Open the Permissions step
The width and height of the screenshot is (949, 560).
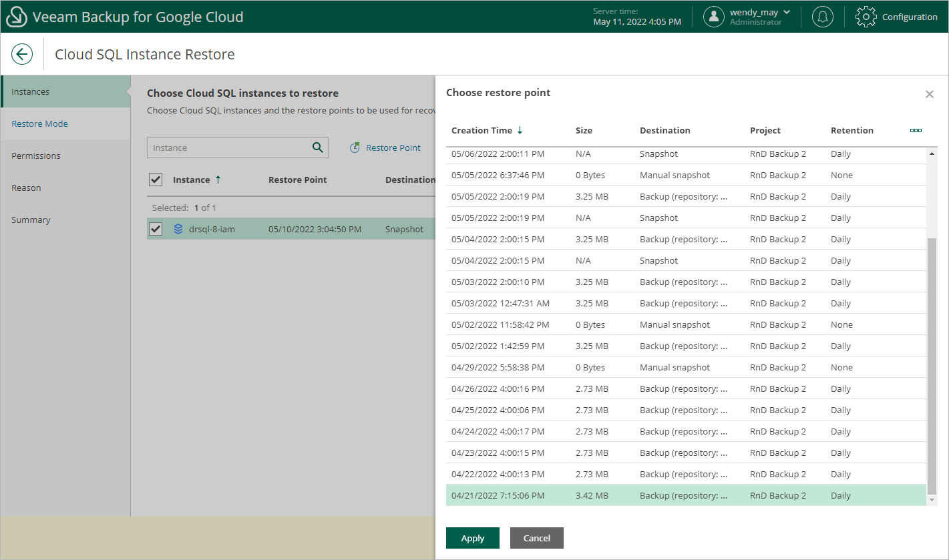tap(65, 156)
